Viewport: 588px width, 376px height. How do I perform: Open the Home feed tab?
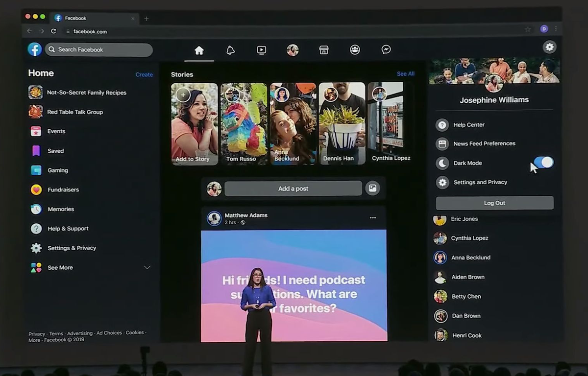click(199, 50)
